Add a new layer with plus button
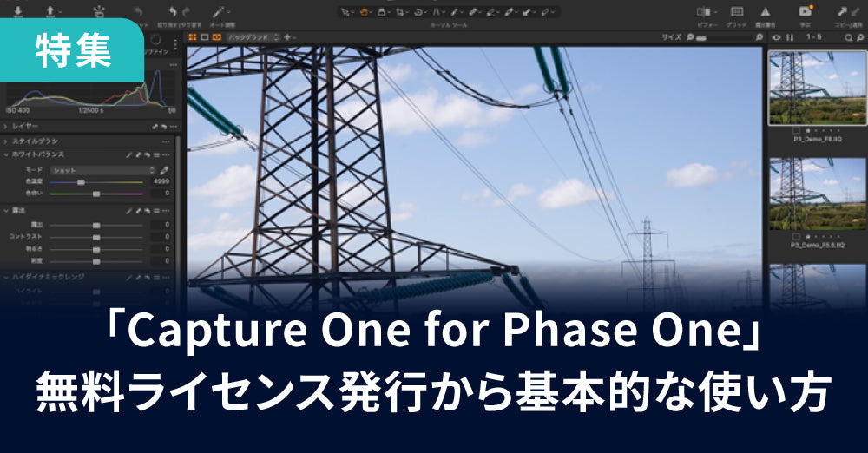 pos(287,37)
